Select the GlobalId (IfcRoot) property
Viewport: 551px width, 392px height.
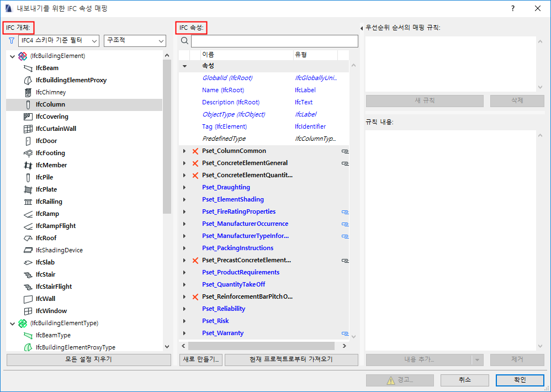pyautogui.click(x=227, y=78)
